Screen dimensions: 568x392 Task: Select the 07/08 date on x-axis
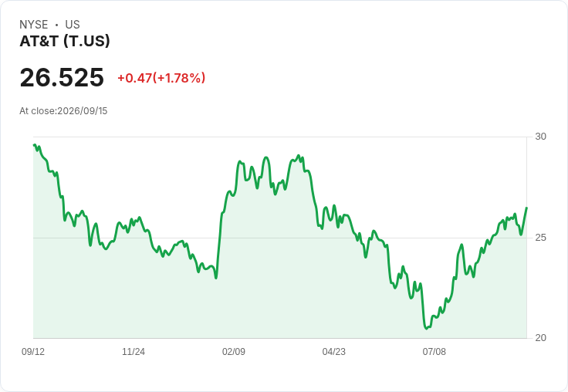(x=434, y=351)
